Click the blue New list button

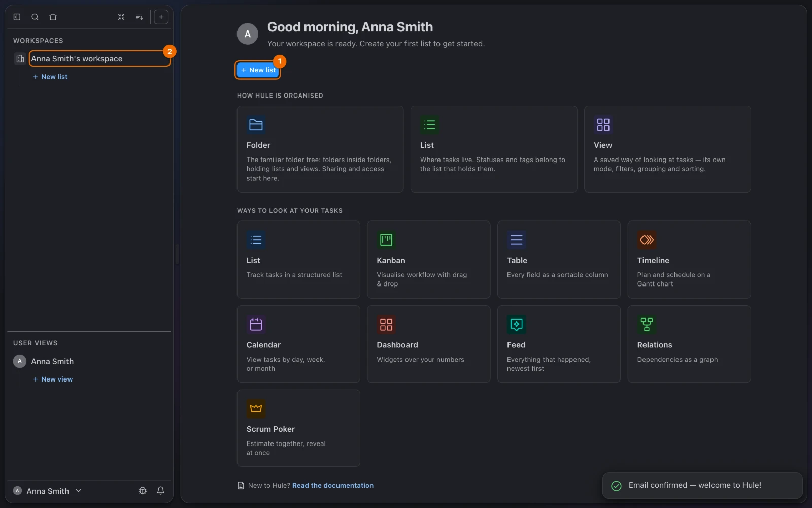click(258, 70)
